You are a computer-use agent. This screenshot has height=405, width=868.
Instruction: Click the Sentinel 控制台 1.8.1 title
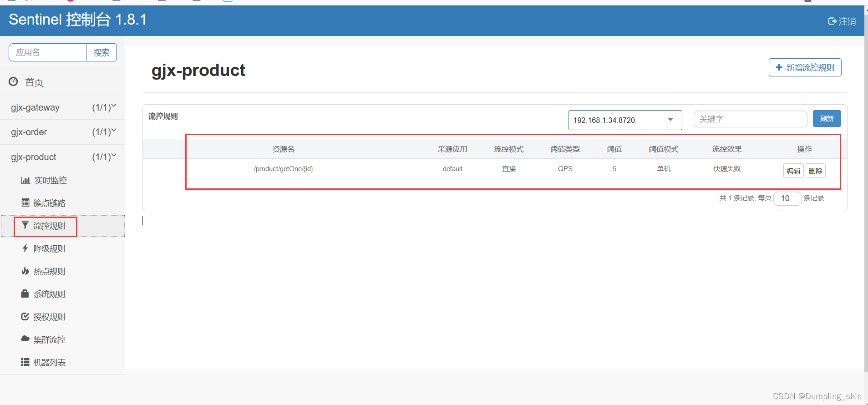[x=78, y=20]
